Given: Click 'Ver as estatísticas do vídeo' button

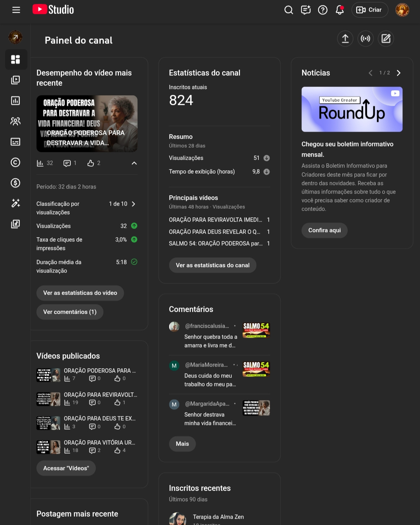Looking at the screenshot, I should [80, 293].
